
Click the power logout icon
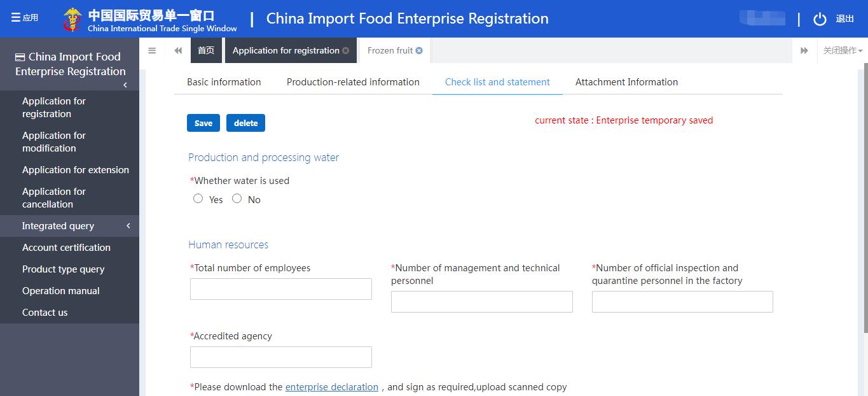[x=820, y=19]
